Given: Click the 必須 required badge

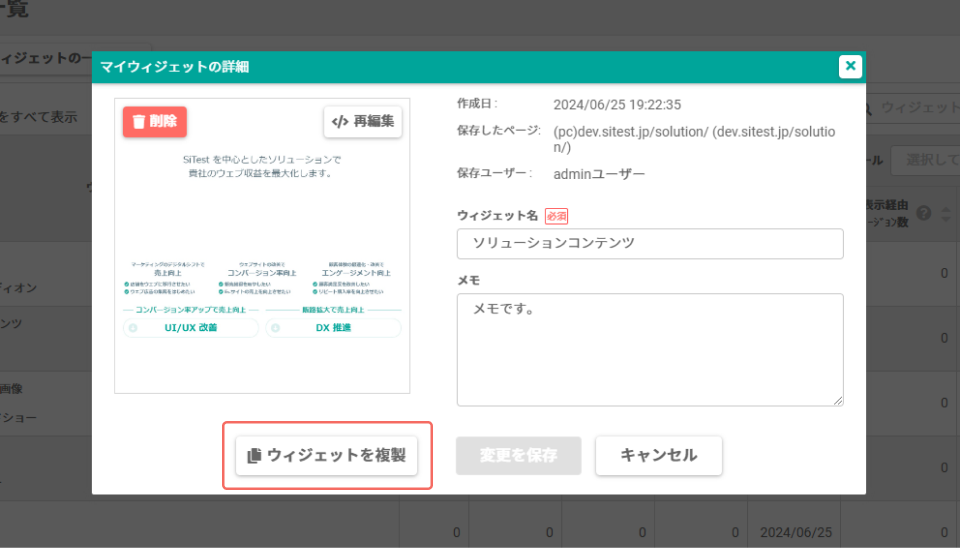Looking at the screenshot, I should point(557,216).
